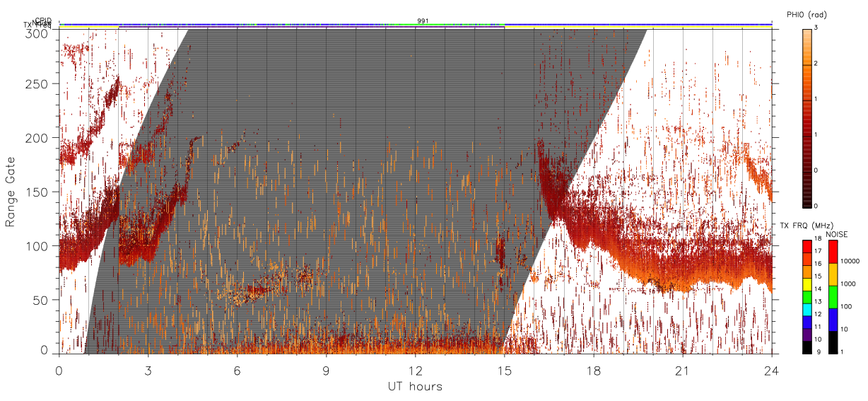
Task: Click the yellow segment of the TX FRQ colorbar
Action: (x=807, y=284)
